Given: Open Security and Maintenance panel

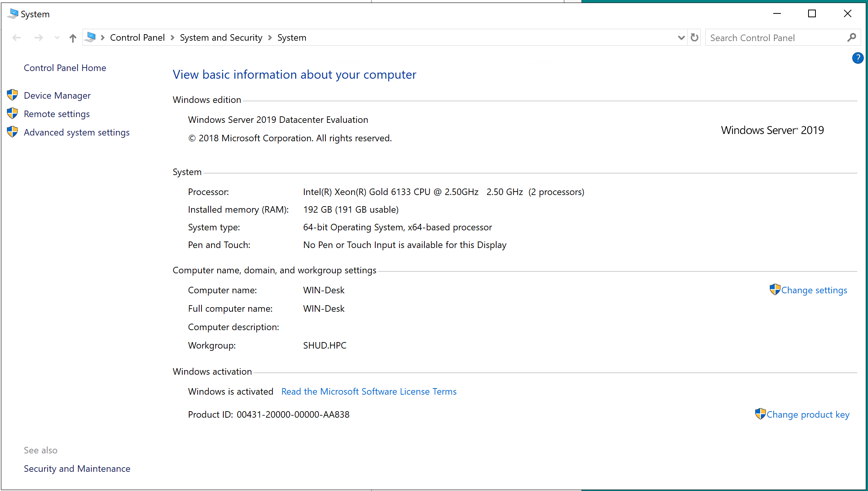Looking at the screenshot, I should (x=77, y=468).
